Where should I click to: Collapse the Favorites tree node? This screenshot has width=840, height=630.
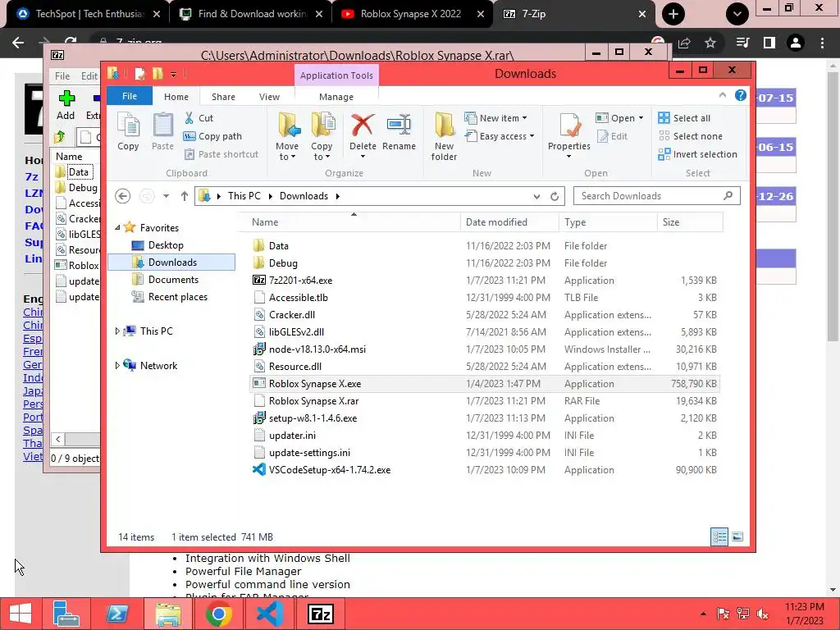(118, 228)
